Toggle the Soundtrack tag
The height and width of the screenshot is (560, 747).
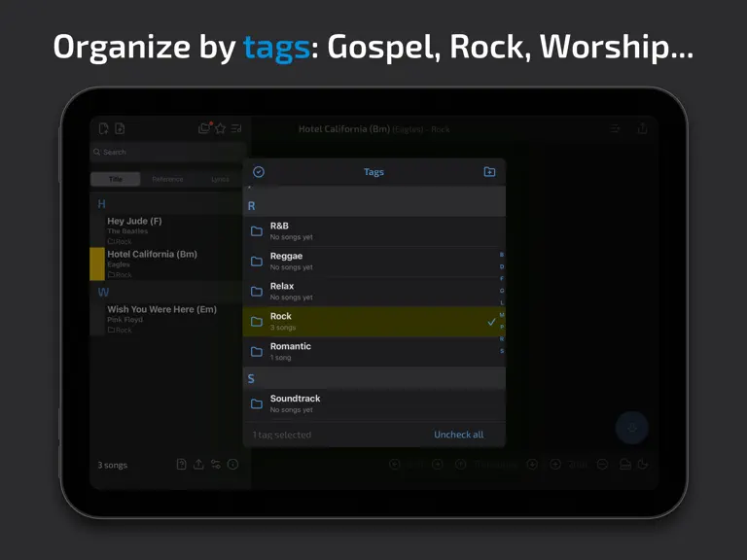click(373, 403)
